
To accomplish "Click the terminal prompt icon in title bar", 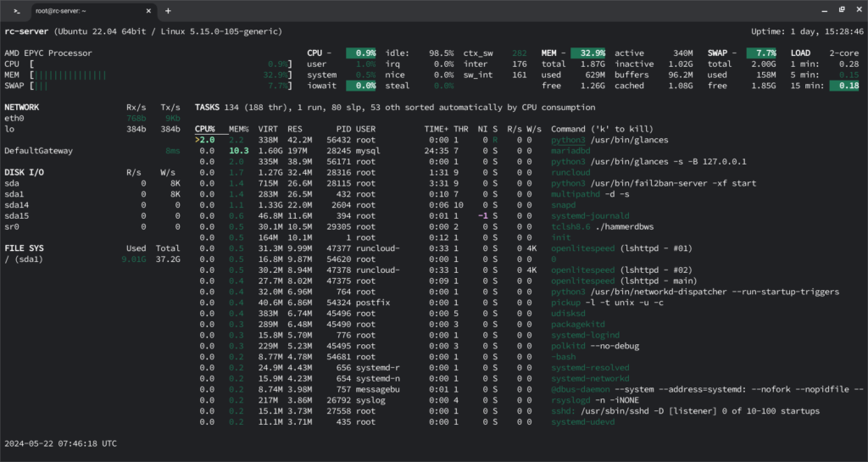I will pyautogui.click(x=17, y=11).
